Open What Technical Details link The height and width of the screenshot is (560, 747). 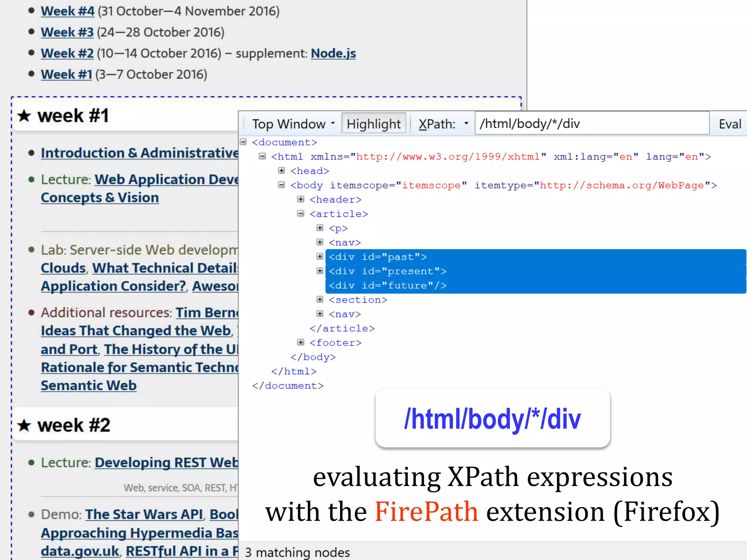[165, 268]
